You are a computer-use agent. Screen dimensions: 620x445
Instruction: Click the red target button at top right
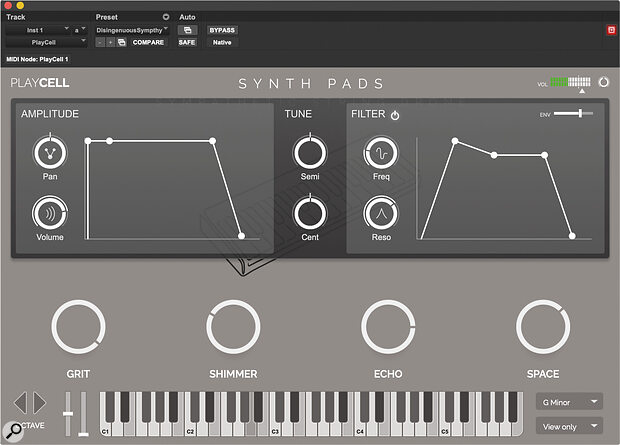point(611,30)
